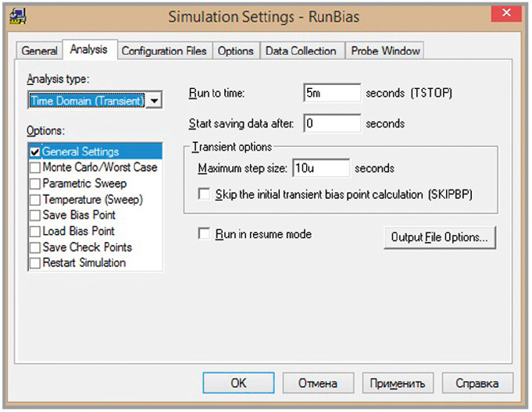Open Output File Options dialog
Viewport: 532px width, 412px height.
(439, 237)
